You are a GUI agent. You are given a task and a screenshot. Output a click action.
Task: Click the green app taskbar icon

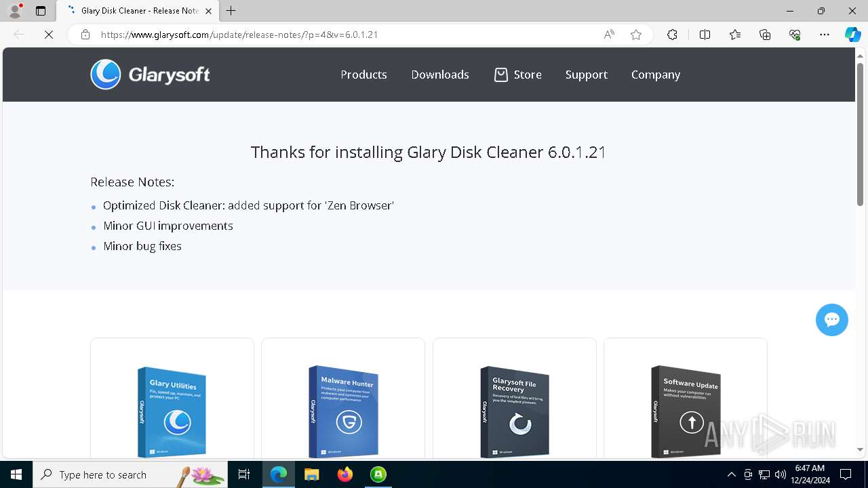point(378,474)
